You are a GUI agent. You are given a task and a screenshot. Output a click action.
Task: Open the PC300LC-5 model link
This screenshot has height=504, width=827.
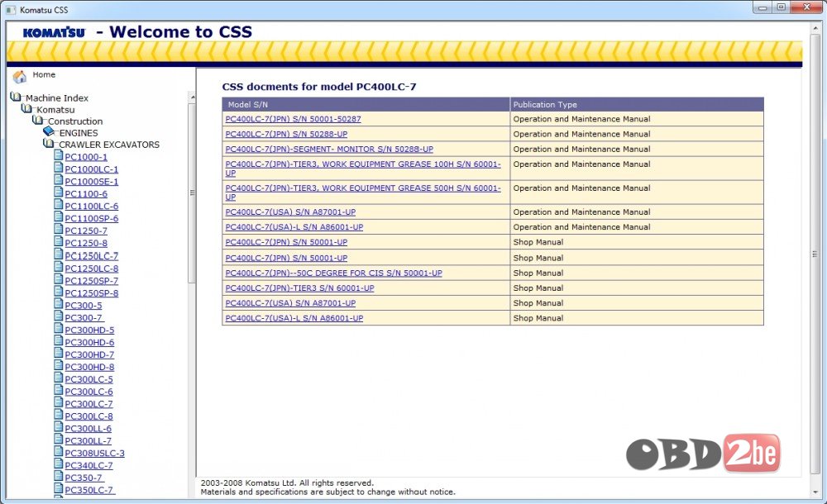point(88,379)
